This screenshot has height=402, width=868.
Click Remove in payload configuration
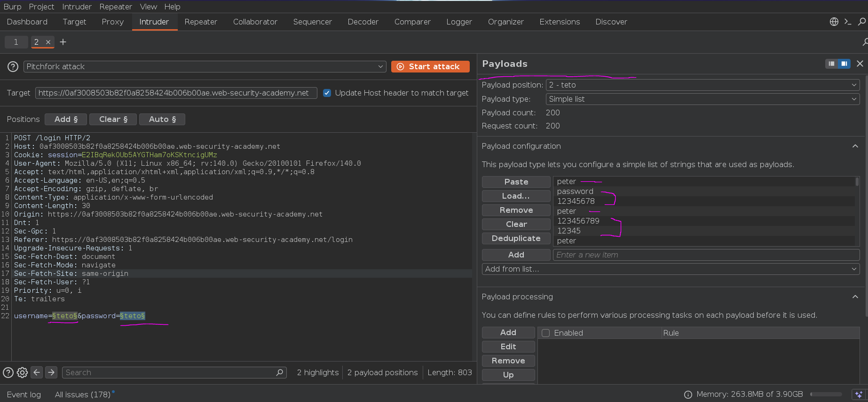[x=516, y=210]
